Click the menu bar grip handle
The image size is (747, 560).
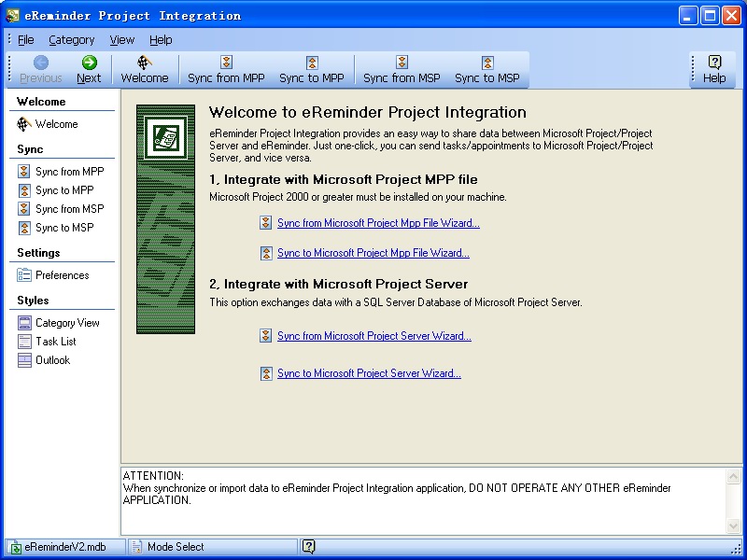[9, 39]
